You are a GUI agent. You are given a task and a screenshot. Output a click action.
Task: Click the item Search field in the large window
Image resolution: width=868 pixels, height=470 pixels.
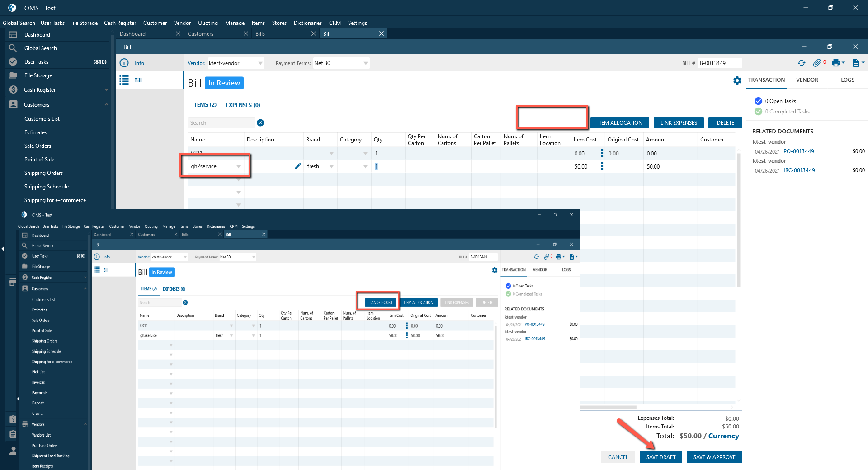coord(221,123)
